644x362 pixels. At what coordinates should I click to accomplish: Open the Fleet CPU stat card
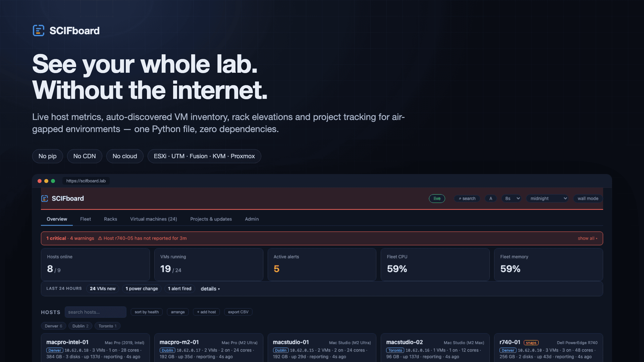click(x=435, y=264)
